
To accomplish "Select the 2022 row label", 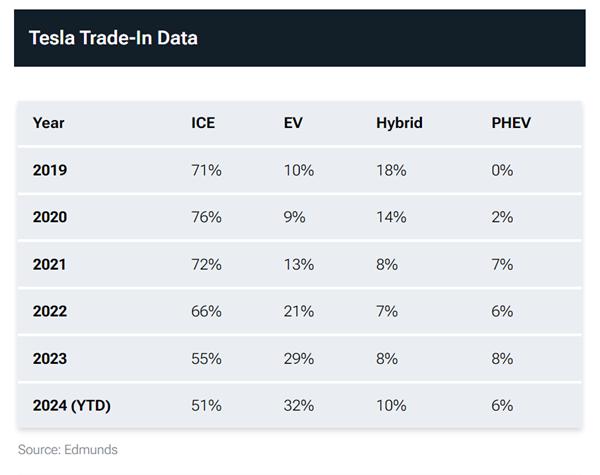I will pos(50,311).
